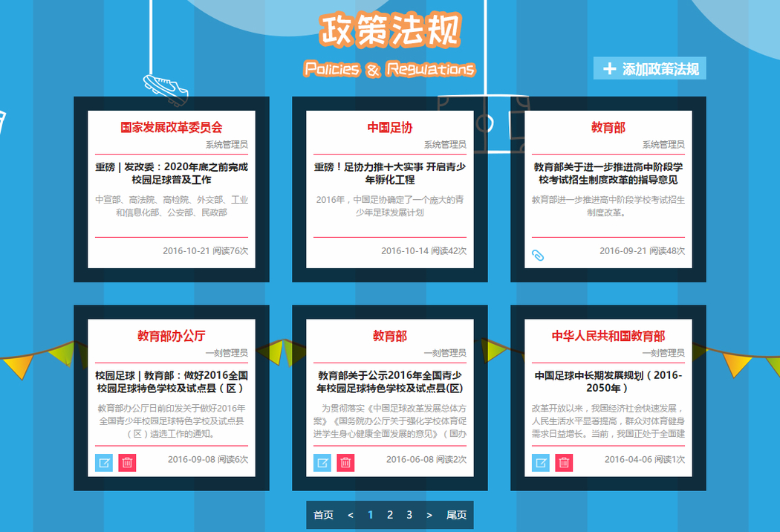Click author 系统管理员 on 国家发展改革委员会 card

point(227,144)
